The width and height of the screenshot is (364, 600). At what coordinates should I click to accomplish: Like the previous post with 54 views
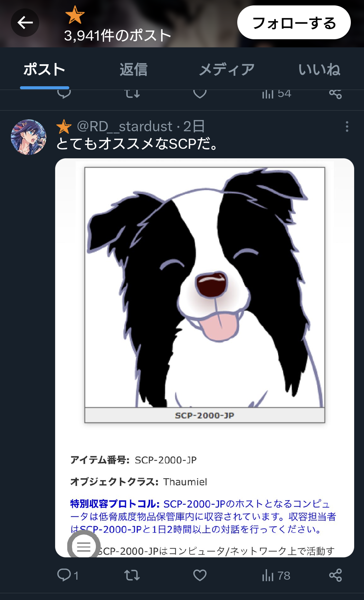tap(200, 93)
